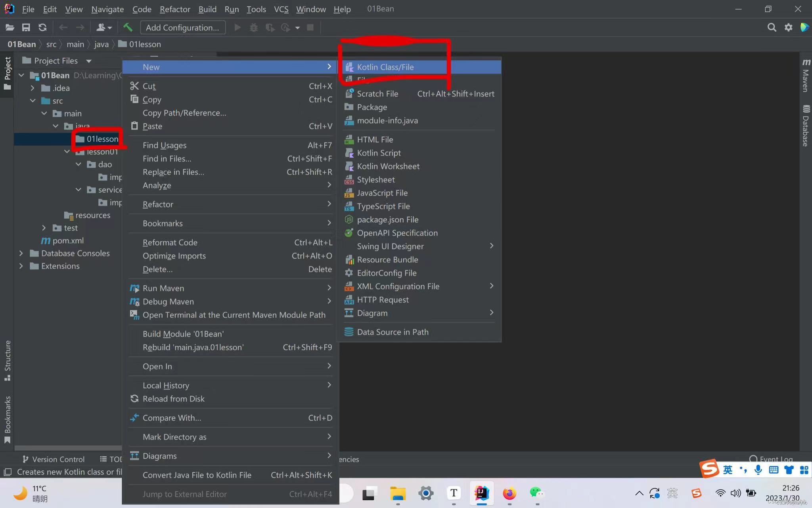Viewport: 812px width, 508px height.
Task: Choose Package in the New submenu
Action: pyautogui.click(x=372, y=107)
